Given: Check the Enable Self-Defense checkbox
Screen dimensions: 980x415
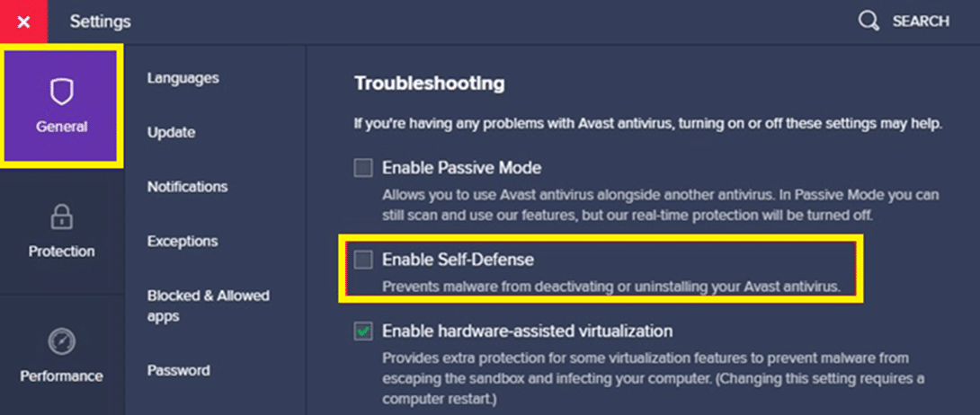Looking at the screenshot, I should [363, 260].
